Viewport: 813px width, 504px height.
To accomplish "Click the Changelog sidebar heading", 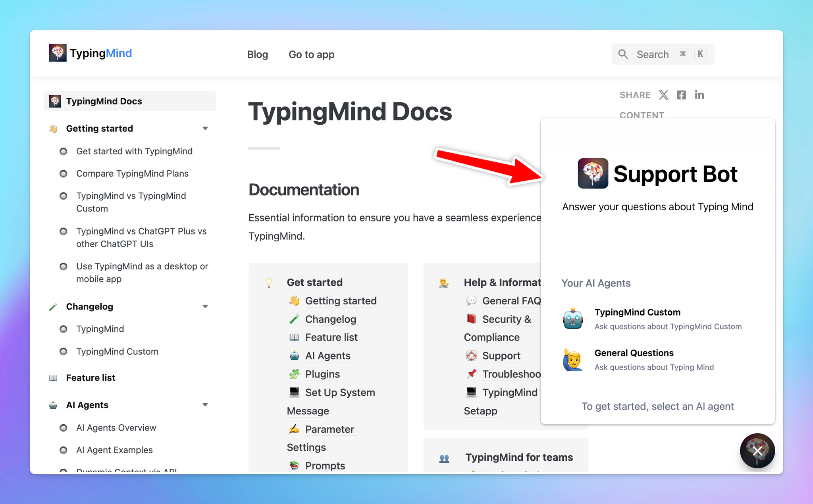I will click(x=89, y=307).
